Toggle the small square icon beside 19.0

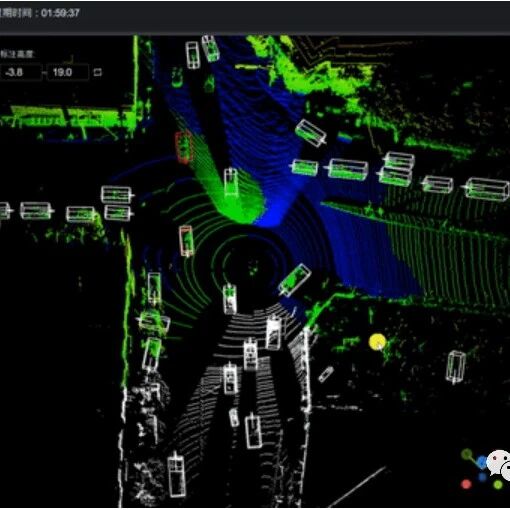coord(97,72)
